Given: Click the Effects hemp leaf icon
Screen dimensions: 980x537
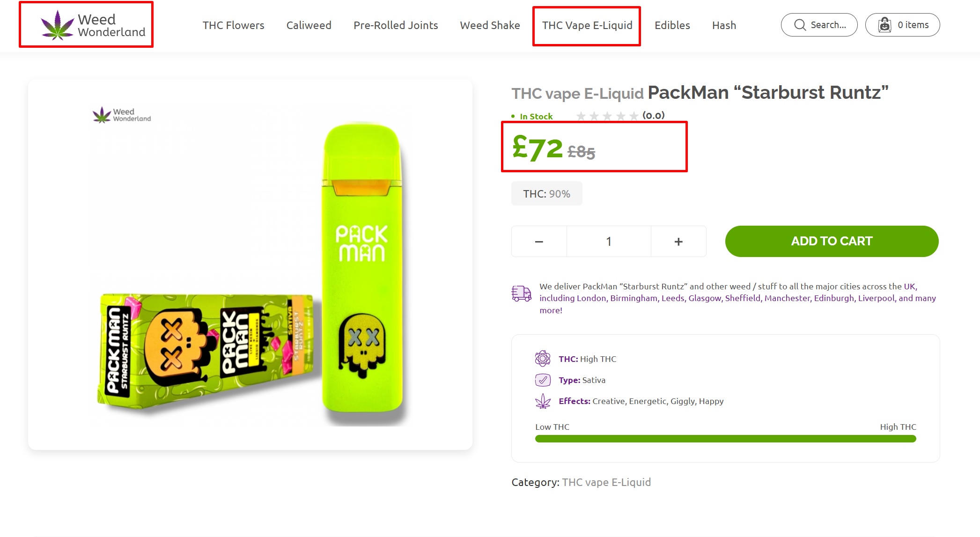Looking at the screenshot, I should [543, 401].
